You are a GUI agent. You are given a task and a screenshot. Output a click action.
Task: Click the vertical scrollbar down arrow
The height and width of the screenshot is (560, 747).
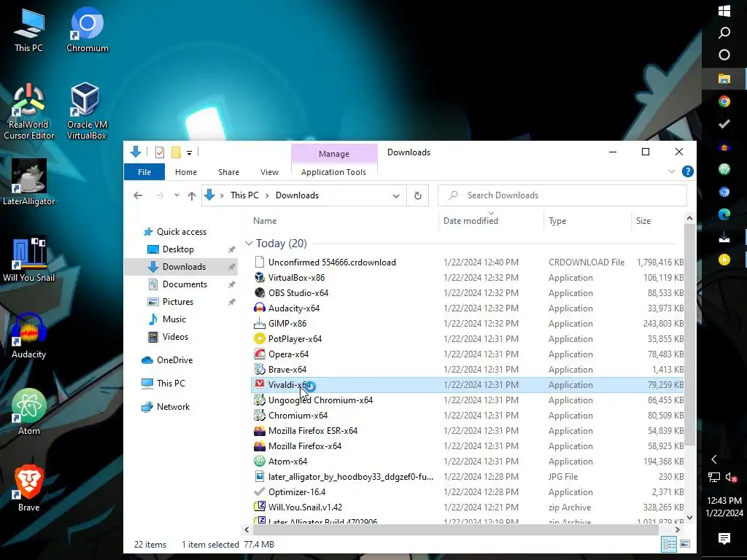click(689, 518)
